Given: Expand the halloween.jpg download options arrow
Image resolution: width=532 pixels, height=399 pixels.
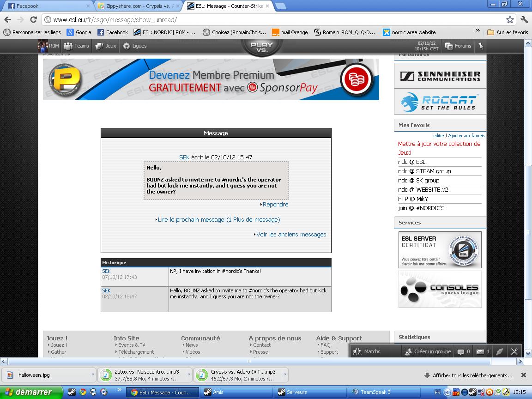Looking at the screenshot, I should 93,375.
